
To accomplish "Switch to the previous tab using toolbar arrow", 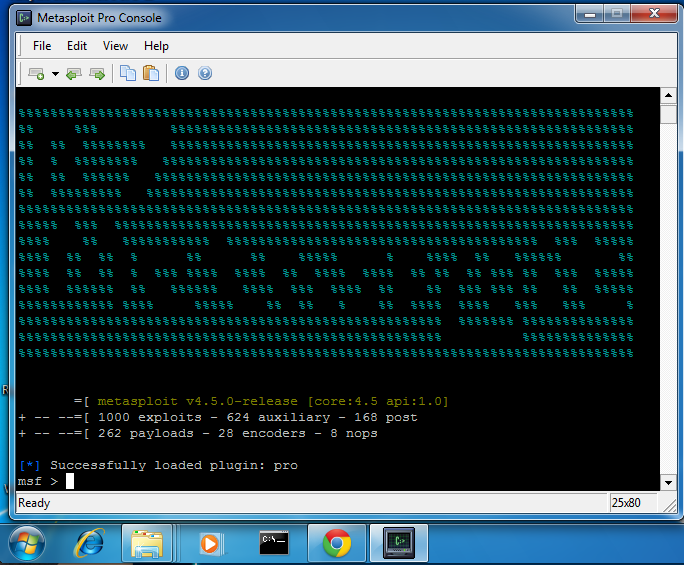I will click(x=74, y=73).
